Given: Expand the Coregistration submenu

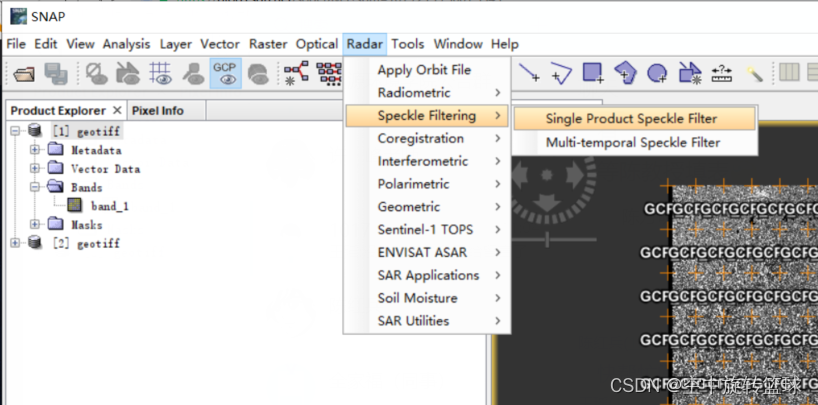Looking at the screenshot, I should click(427, 138).
